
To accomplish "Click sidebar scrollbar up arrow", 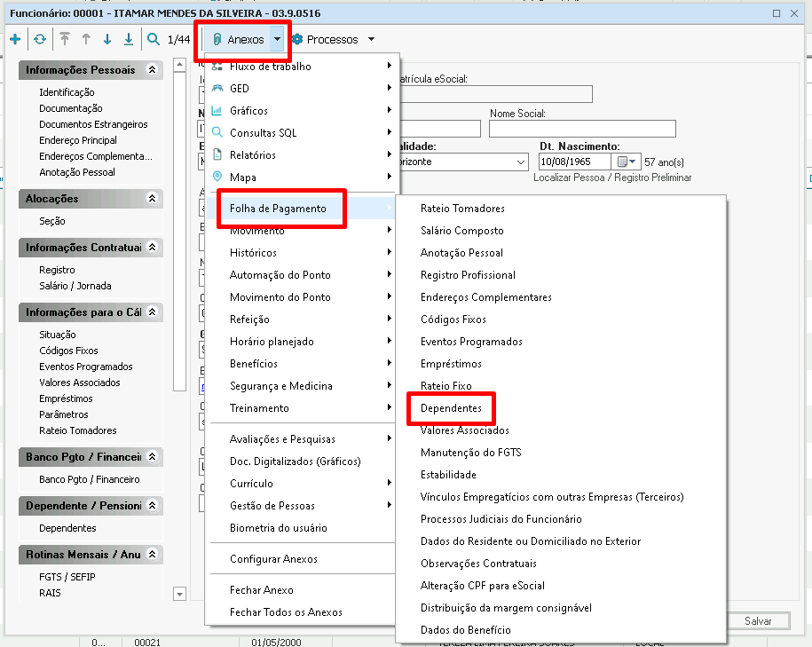I will tap(179, 65).
